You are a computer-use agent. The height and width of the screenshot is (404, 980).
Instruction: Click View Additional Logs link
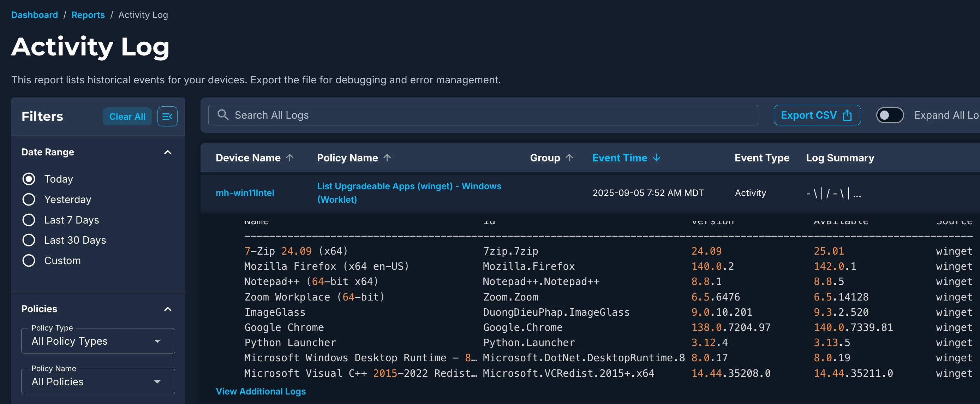[x=261, y=391]
